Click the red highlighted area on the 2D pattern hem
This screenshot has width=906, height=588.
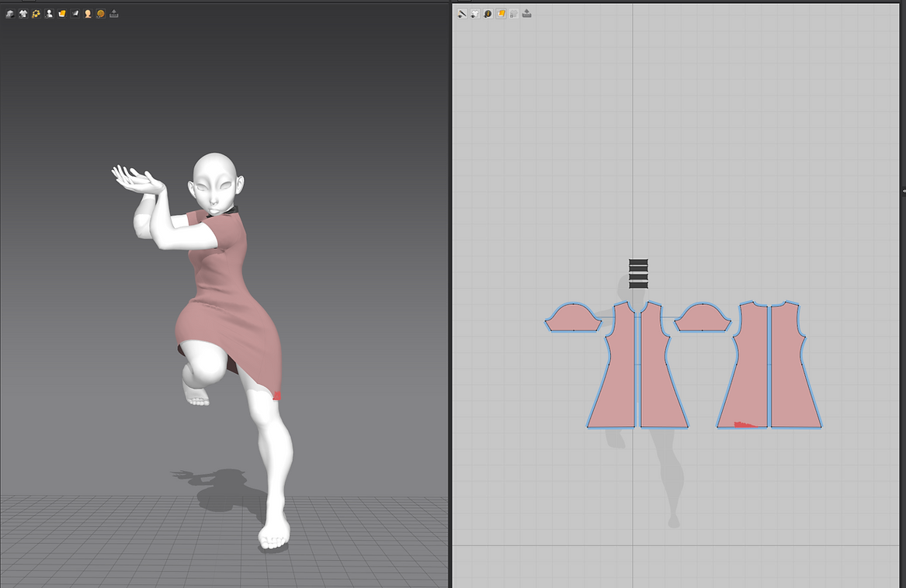745,425
